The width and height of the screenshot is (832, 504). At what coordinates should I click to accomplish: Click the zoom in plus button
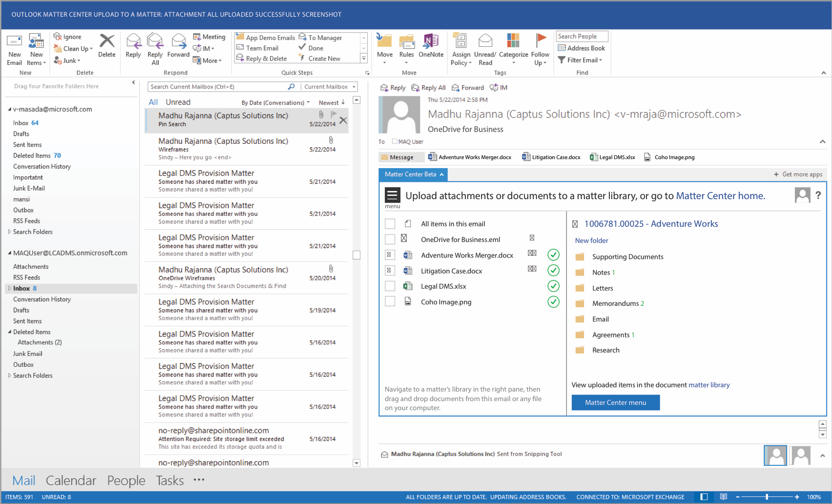[x=797, y=497]
